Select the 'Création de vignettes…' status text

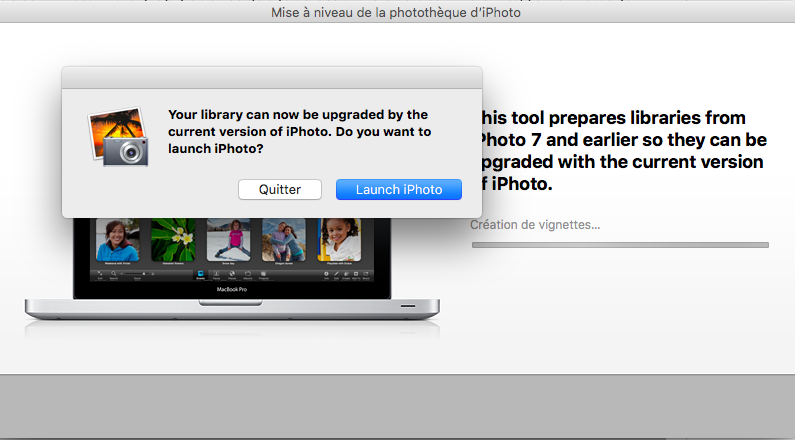pos(535,225)
